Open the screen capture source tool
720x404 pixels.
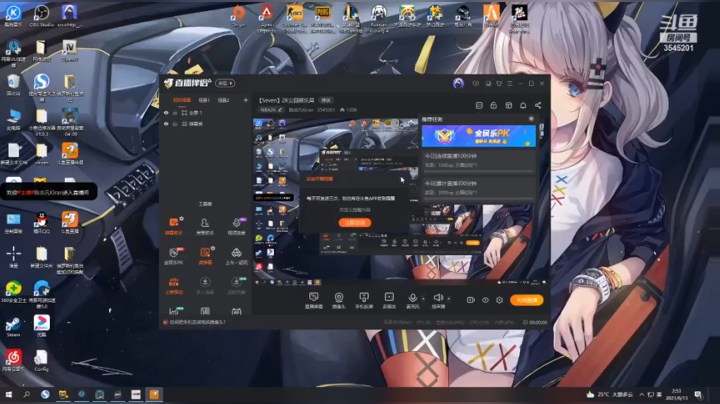click(314, 300)
